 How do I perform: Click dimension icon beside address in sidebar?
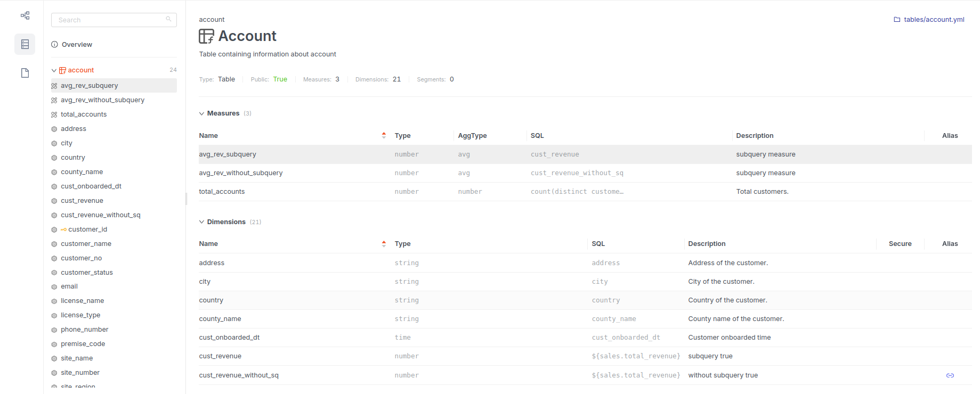click(x=54, y=129)
